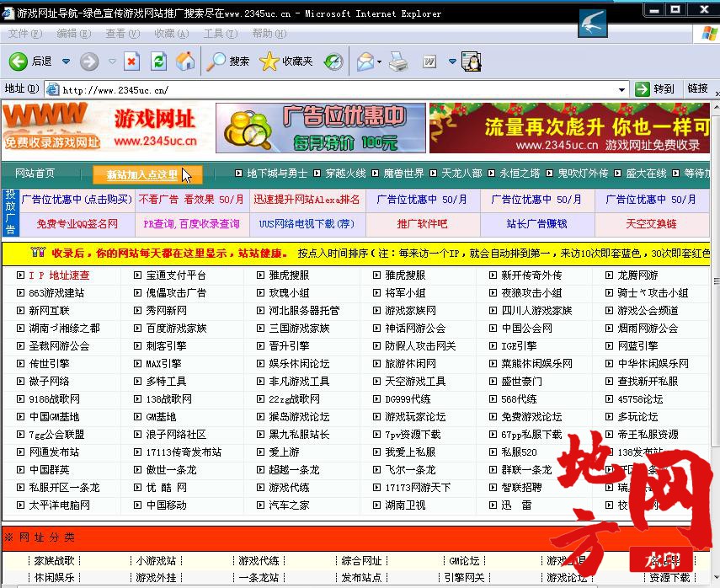
Task: Click in the address URL field
Action: (x=338, y=89)
